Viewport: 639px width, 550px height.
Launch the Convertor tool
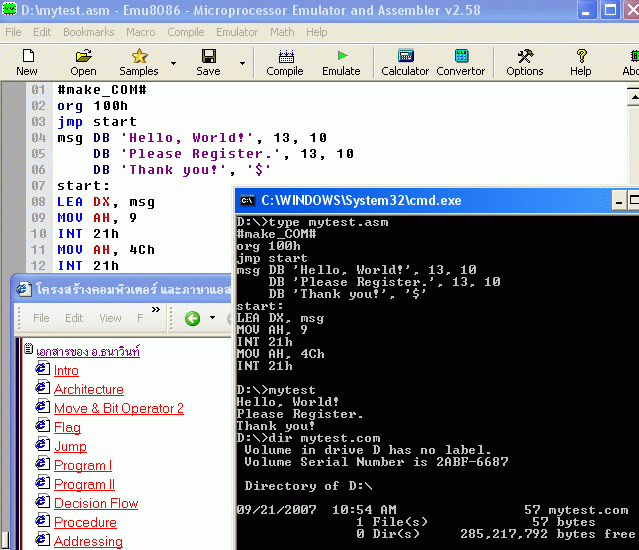[x=461, y=62]
